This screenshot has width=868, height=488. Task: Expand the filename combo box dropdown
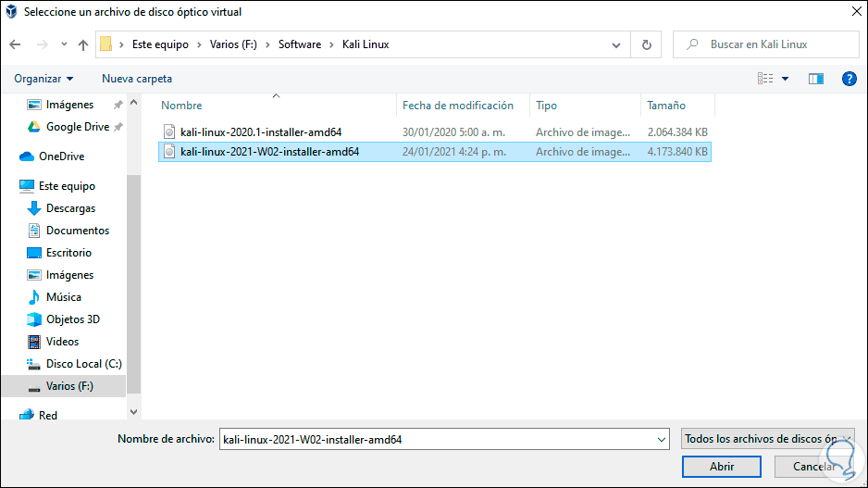(662, 440)
